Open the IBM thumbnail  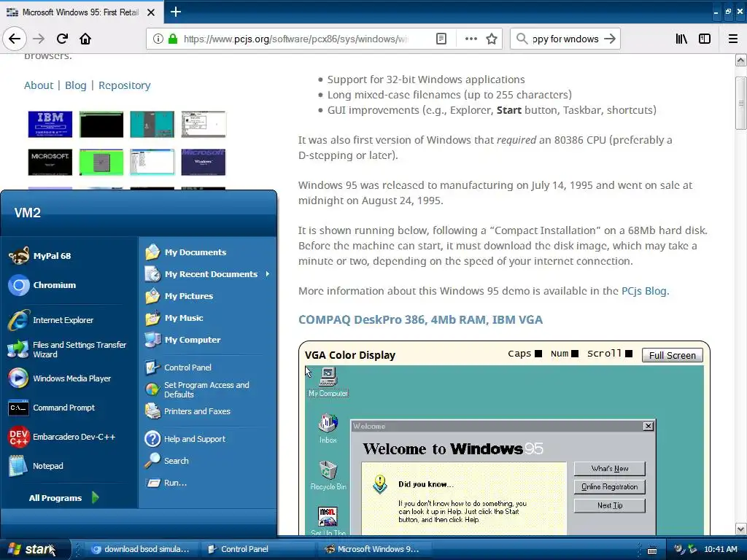(x=50, y=124)
